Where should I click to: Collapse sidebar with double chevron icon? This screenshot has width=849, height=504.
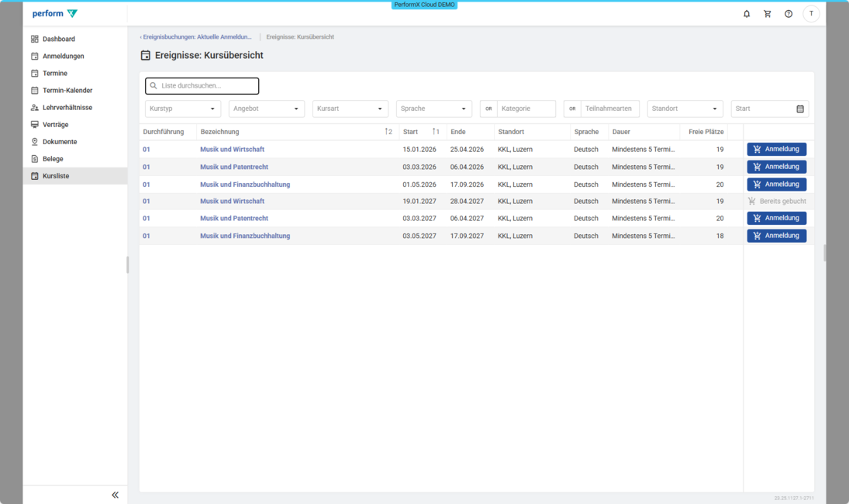click(115, 495)
